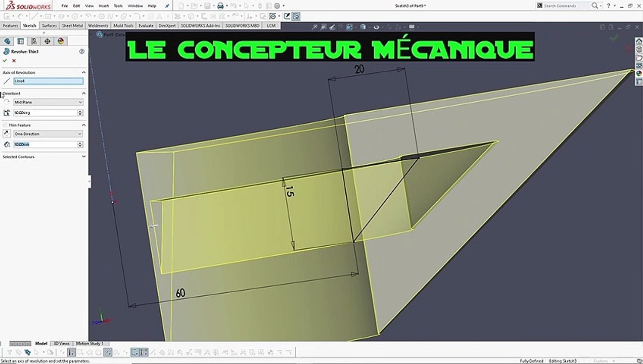This screenshot has height=364, width=643.
Task: Collapse the Direction1 section
Action: (x=84, y=94)
